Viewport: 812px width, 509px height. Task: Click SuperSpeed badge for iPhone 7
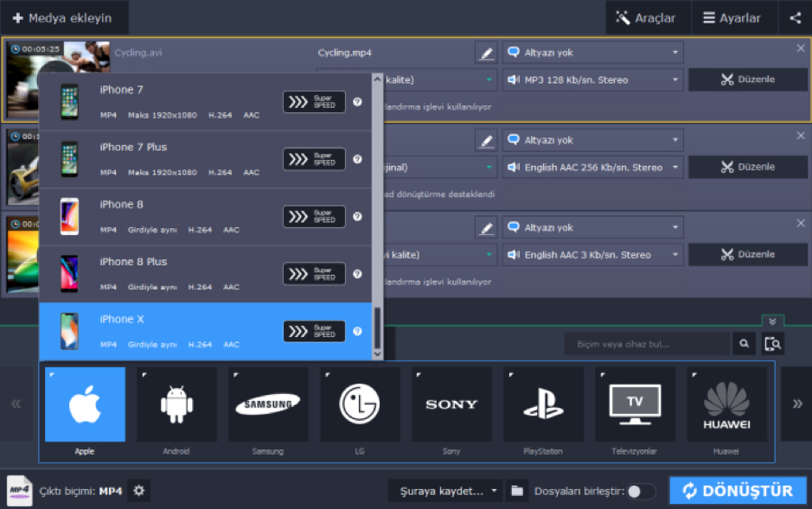314,102
